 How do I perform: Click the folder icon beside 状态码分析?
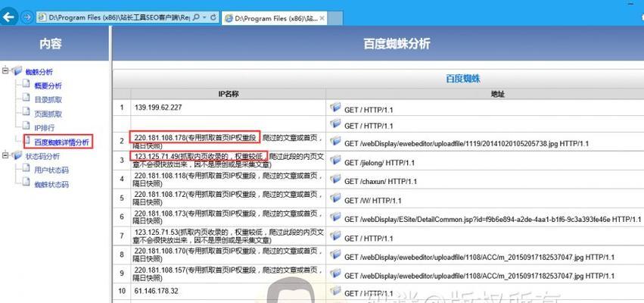(x=17, y=155)
